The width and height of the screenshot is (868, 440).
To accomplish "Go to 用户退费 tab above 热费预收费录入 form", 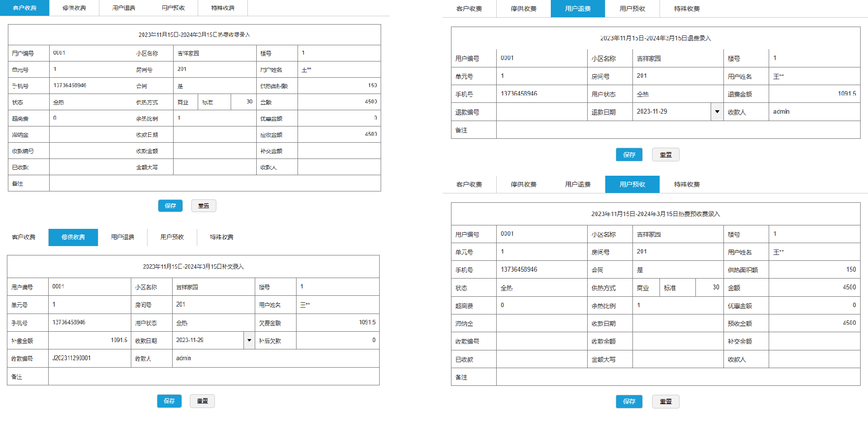I will coord(578,185).
